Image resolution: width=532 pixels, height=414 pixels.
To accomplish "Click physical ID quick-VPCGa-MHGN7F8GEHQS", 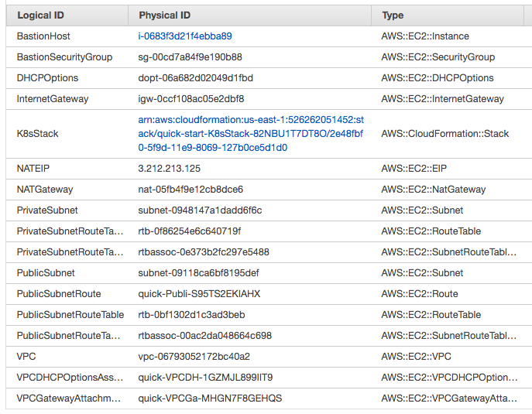I will coord(210,399).
